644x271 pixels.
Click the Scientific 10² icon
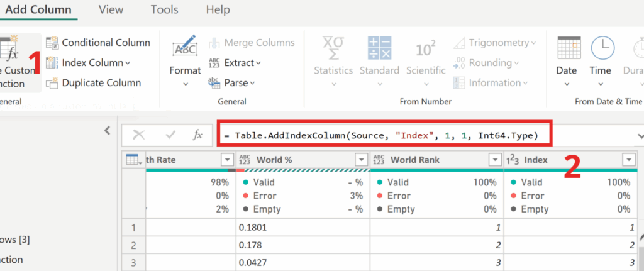click(426, 50)
